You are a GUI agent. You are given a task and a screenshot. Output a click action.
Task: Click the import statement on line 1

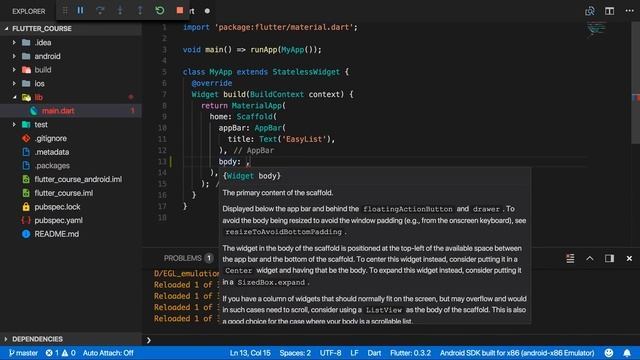tap(270, 27)
